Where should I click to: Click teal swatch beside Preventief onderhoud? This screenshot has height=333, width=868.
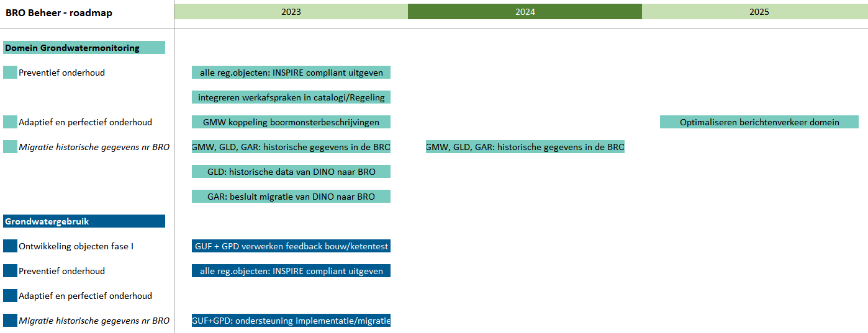(10, 73)
